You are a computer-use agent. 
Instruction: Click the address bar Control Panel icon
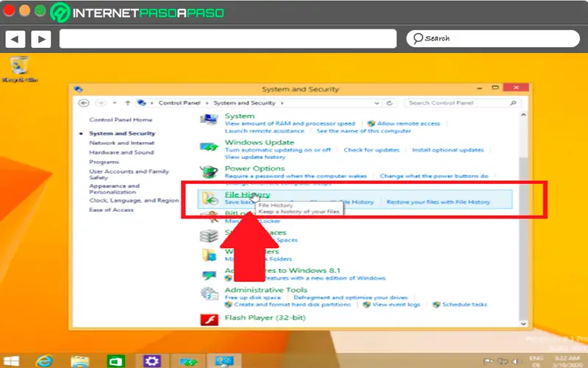coord(141,102)
